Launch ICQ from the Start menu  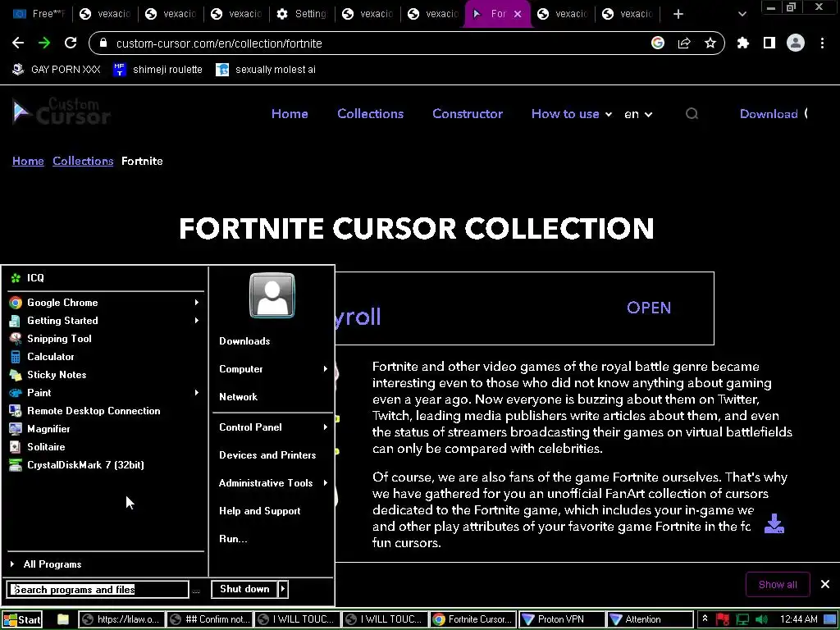(106, 277)
